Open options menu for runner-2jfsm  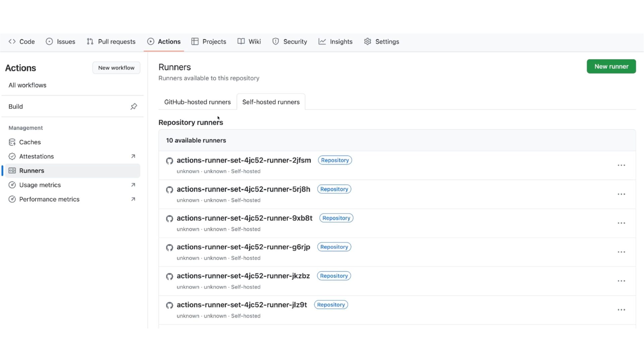(621, 165)
